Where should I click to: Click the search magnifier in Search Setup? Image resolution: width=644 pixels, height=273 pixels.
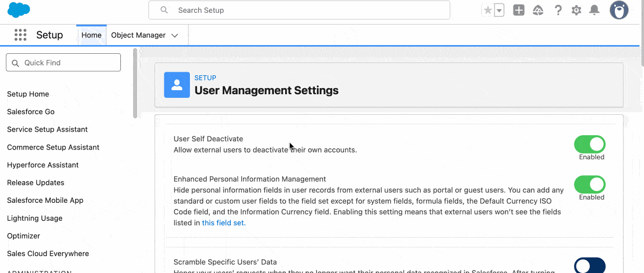click(x=164, y=10)
